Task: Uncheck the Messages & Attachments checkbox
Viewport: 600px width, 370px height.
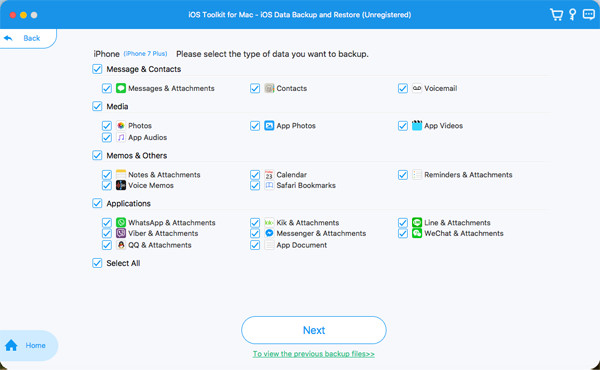Action: pos(107,88)
